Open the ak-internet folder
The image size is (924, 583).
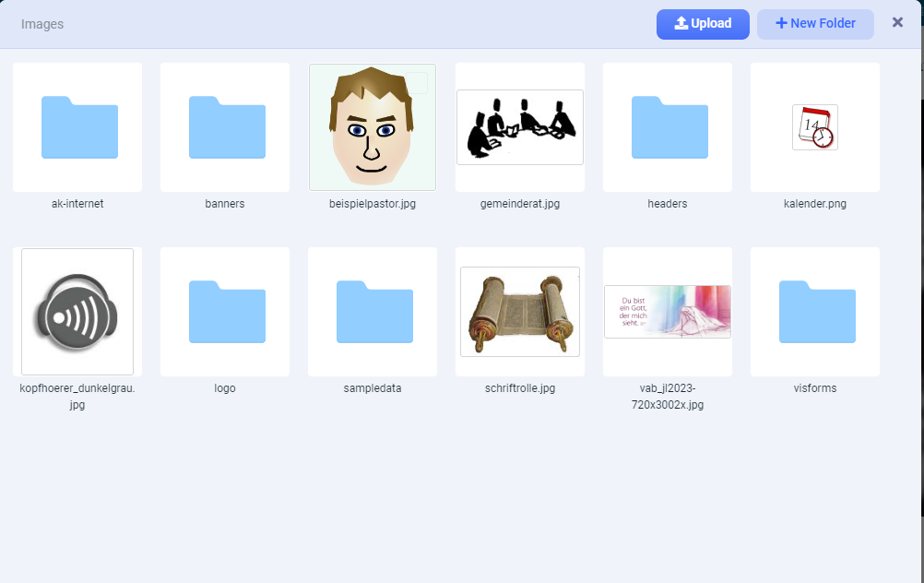pyautogui.click(x=77, y=127)
